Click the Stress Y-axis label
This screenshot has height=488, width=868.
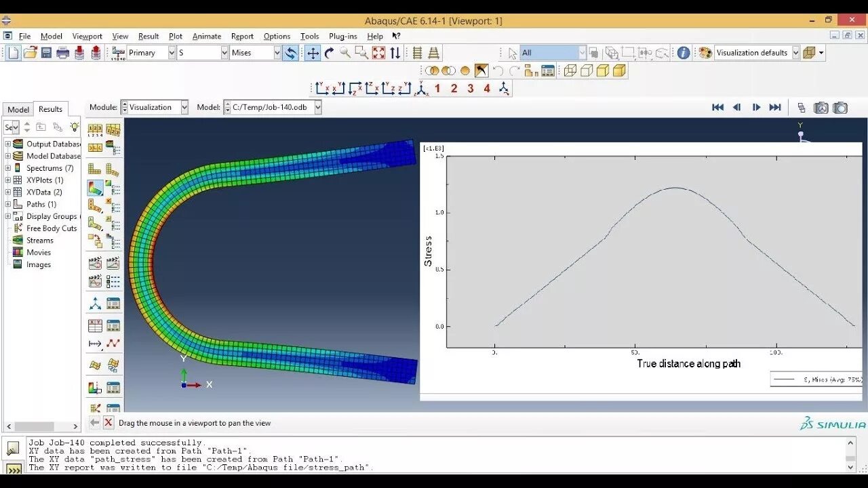tap(428, 251)
